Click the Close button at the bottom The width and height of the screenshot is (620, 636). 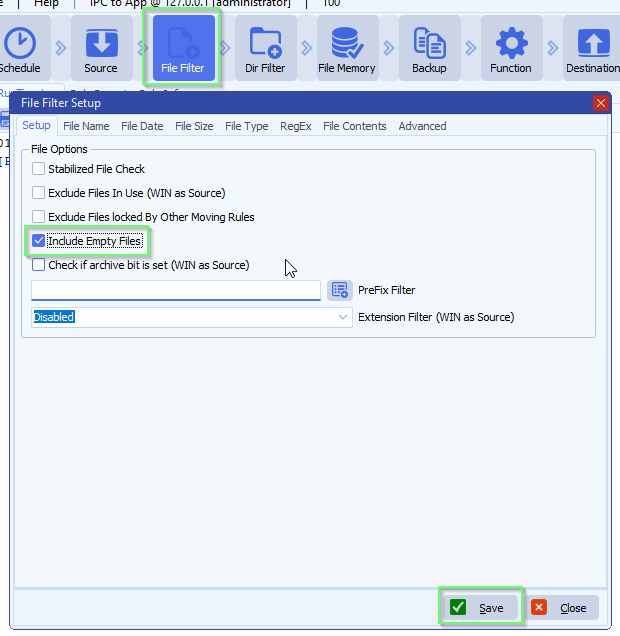[x=562, y=608]
